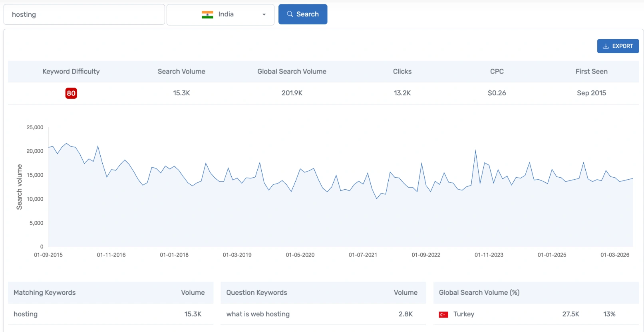Click the CPC column header
Image resolution: width=644 pixels, height=332 pixels.
click(x=497, y=71)
